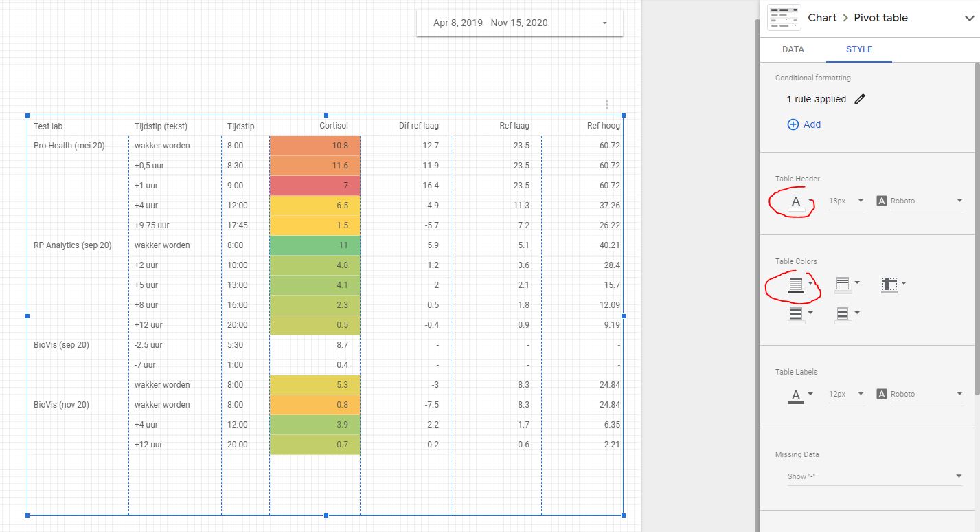Select the even row banding color icon
This screenshot has height=532, width=980.
pyautogui.click(x=844, y=314)
